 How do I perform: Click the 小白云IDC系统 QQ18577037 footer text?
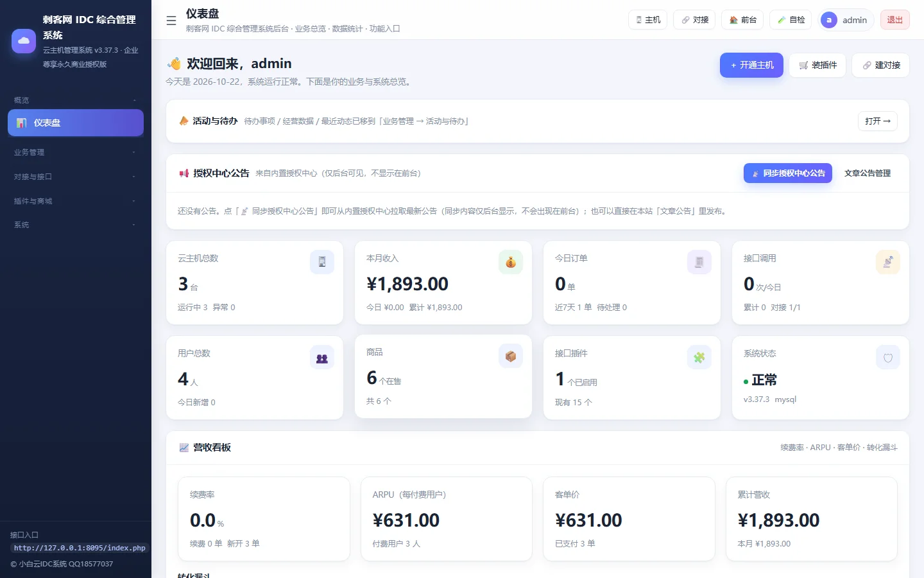click(x=62, y=564)
